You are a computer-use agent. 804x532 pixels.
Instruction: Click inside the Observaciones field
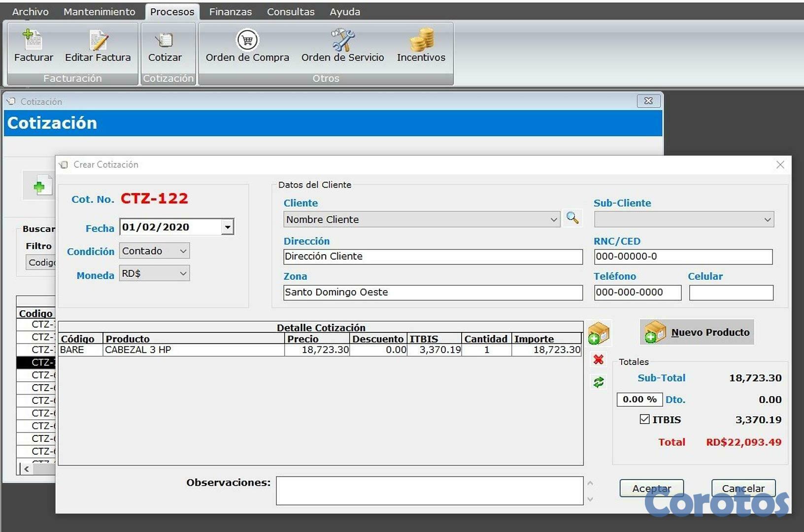[429, 490]
